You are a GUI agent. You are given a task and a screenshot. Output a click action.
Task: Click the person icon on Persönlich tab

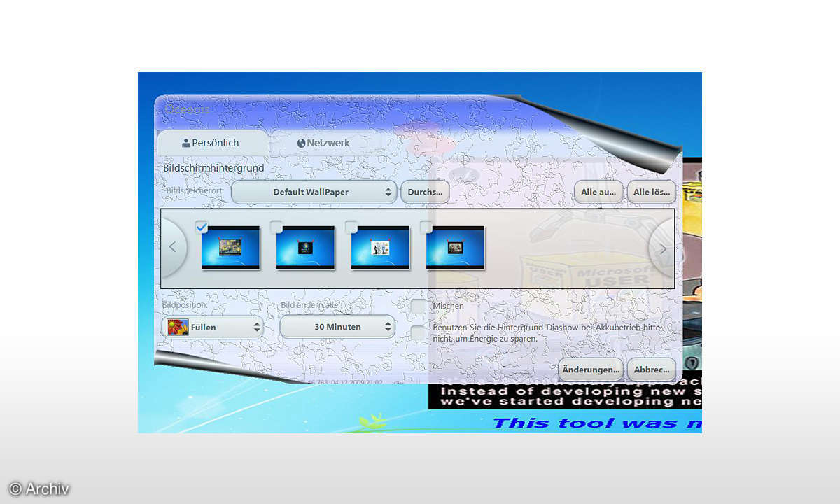point(186,143)
